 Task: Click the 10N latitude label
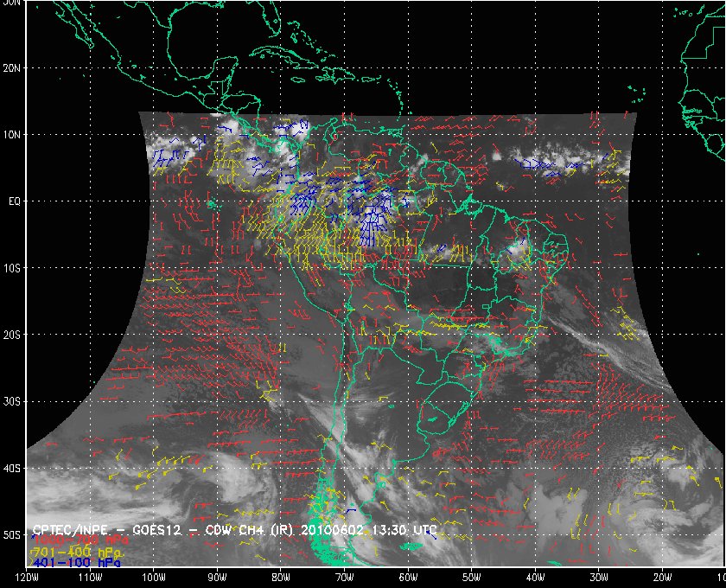(x=12, y=135)
